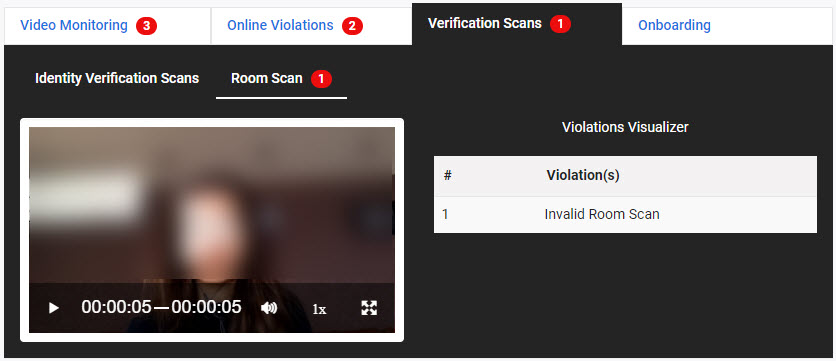Click the # column header
Image resolution: width=836 pixels, height=361 pixels.
[x=448, y=175]
